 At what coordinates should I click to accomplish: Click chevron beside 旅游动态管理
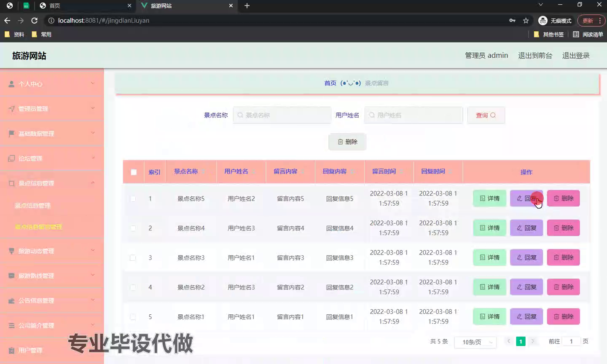93,250
